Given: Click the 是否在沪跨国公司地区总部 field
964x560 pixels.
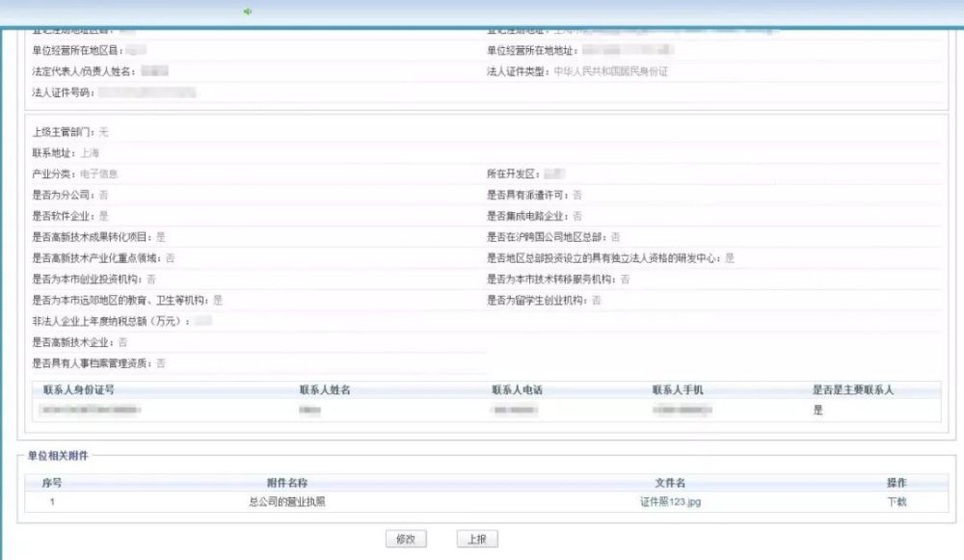Looking at the screenshot, I should pyautogui.click(x=553, y=237).
